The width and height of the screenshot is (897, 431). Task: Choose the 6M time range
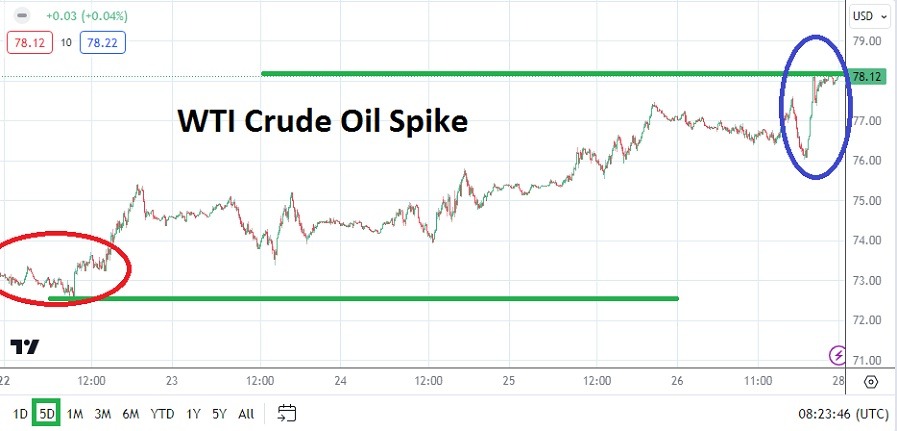click(x=130, y=413)
